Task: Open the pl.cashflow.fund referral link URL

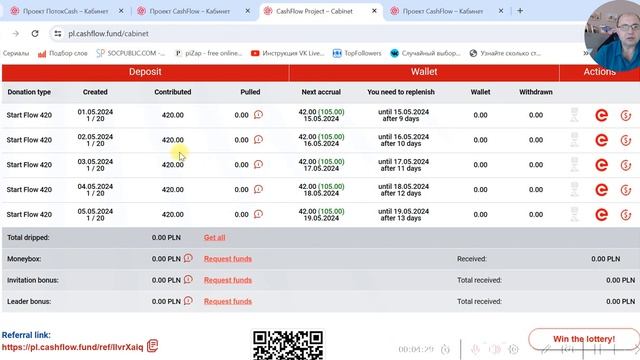Action: coord(73,347)
